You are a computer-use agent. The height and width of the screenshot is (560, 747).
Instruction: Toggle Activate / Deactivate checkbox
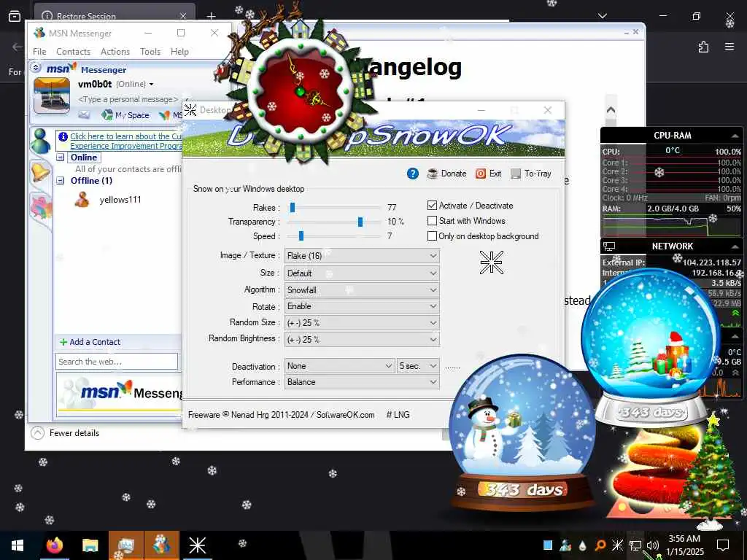(x=432, y=205)
